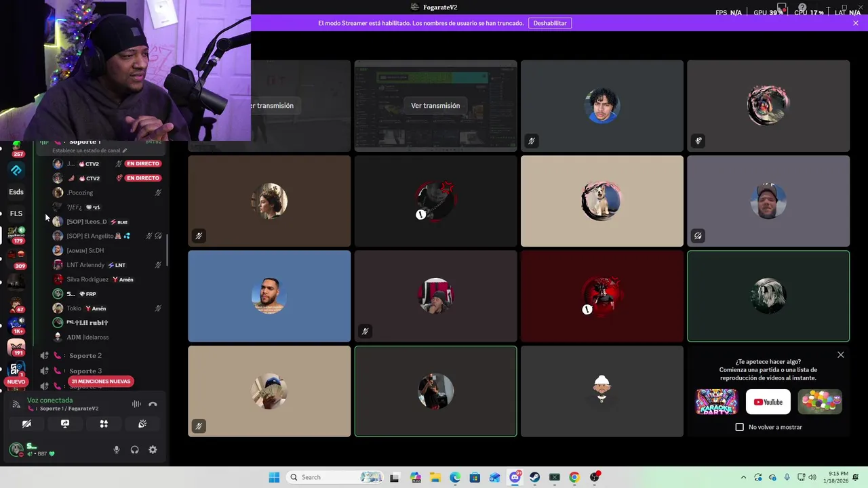Select green-outlined grayscale avatar tile
The height and width of the screenshot is (488, 868).
(768, 296)
